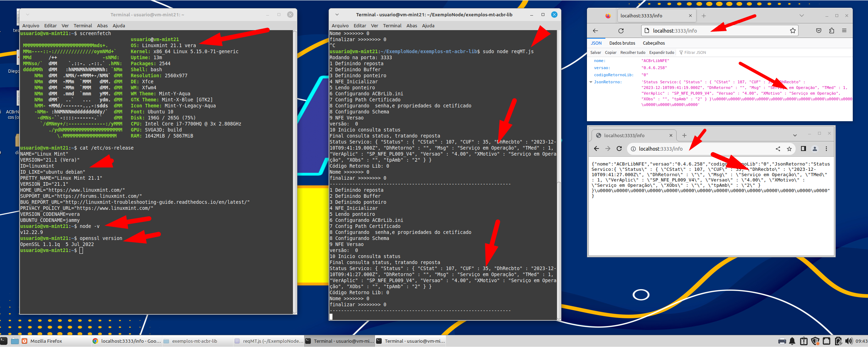
Task: Collapse the JsonRetorno row
Action: point(591,82)
